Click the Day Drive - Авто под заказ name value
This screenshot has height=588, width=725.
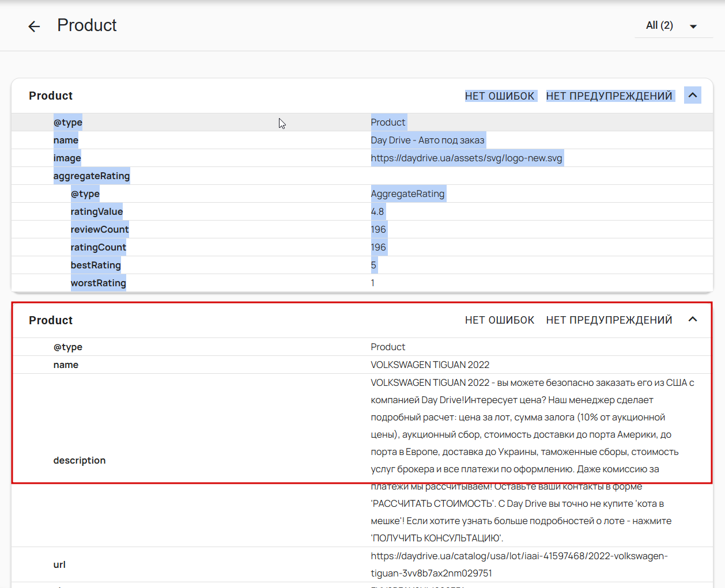428,140
